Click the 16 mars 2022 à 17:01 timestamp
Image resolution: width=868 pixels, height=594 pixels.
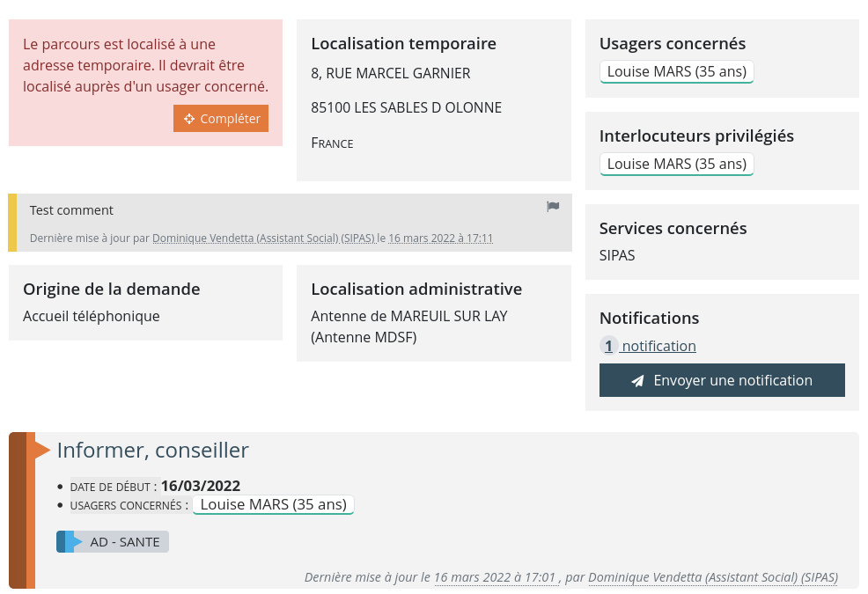495,578
